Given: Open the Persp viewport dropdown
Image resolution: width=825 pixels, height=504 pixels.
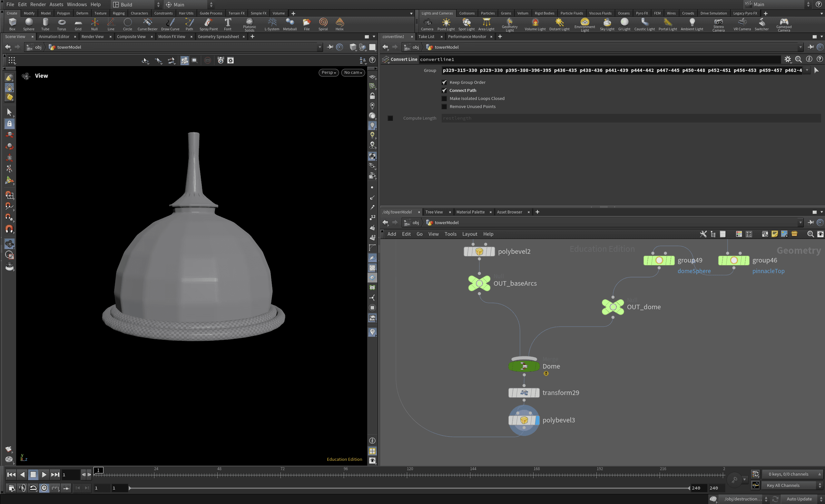Looking at the screenshot, I should point(329,72).
